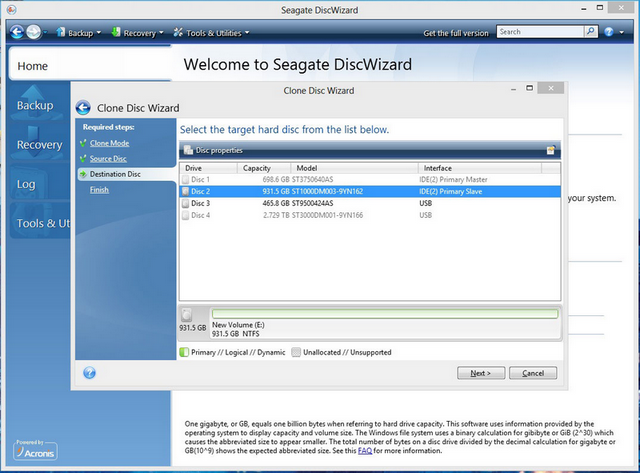Go to the Clone Mode step
The image size is (640, 473).
pos(109,143)
